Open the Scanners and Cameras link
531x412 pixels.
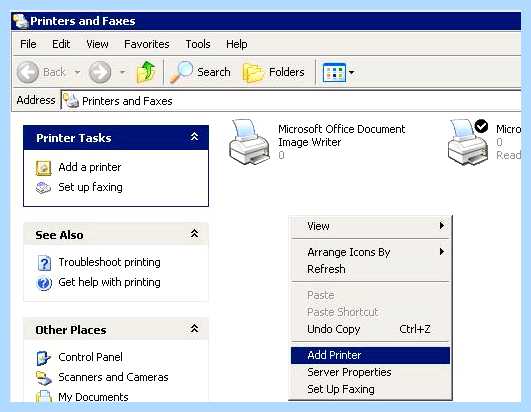113,377
